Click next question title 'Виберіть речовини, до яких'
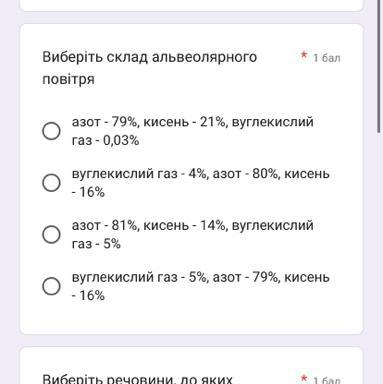Viewport: 383px width, 384px height. 137,379
